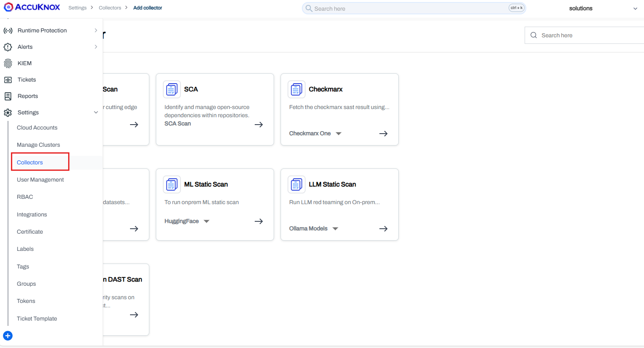Click the LLM Static Scan document icon
This screenshot has height=348, width=644.
coord(296,184)
